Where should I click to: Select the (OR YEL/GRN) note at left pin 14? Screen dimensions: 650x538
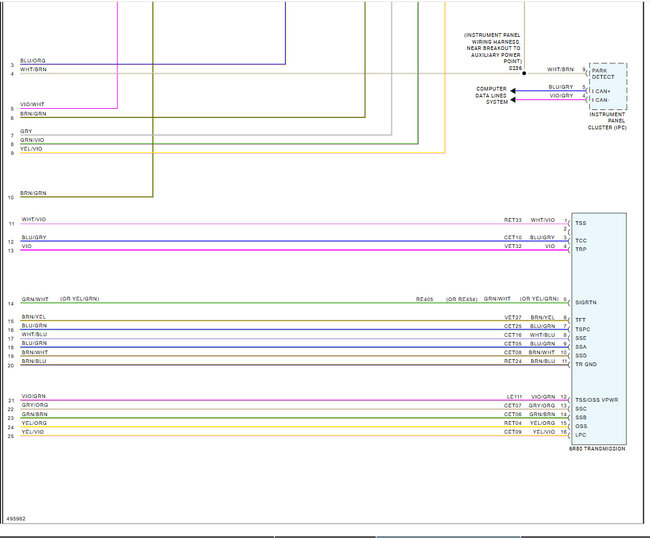tap(80, 299)
